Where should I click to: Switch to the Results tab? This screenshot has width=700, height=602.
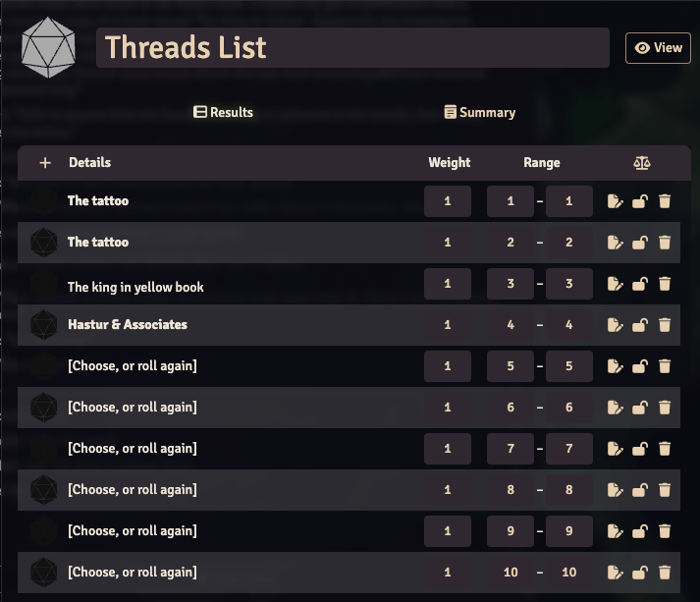tap(223, 112)
